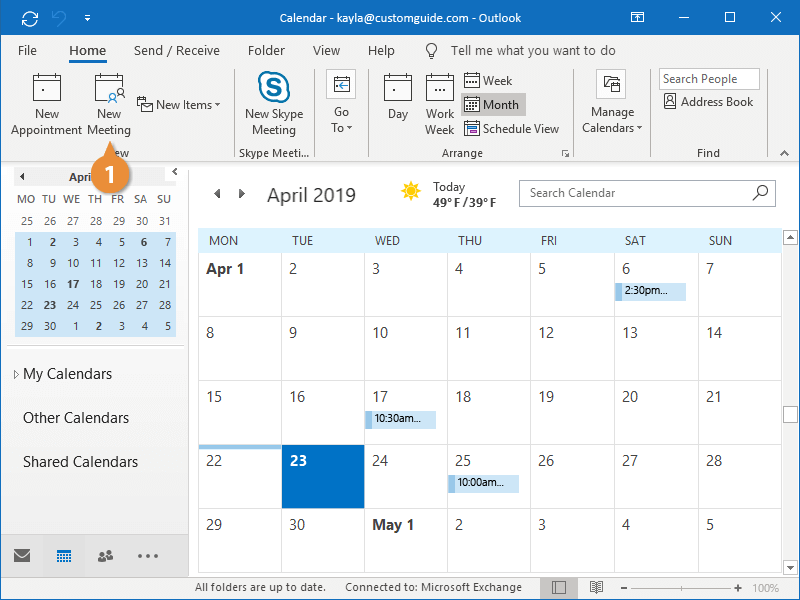
Task: Click the Tell me lightbulb icon
Action: point(431,51)
